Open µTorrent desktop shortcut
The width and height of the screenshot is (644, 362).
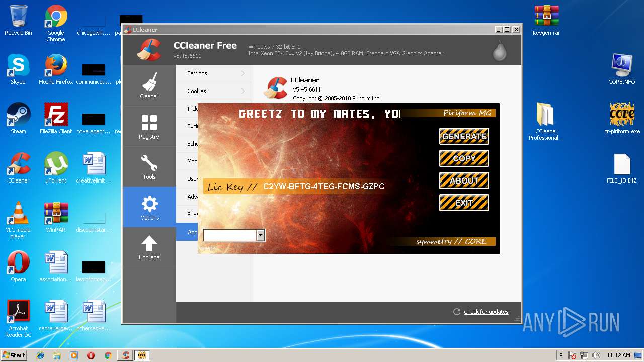coord(56,168)
